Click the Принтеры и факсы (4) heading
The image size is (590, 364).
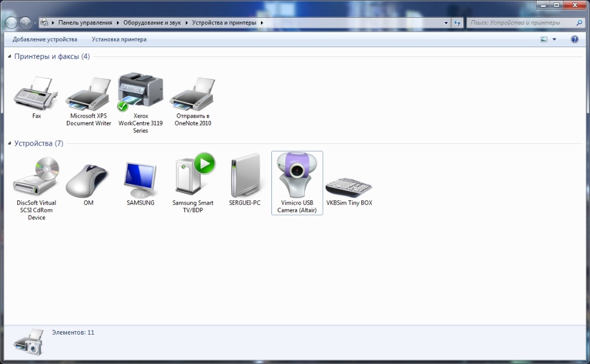pyautogui.click(x=52, y=56)
